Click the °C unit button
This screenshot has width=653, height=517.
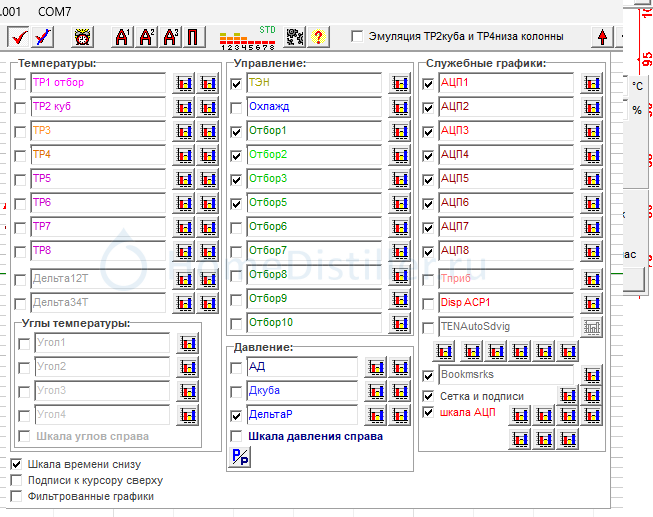(x=636, y=87)
